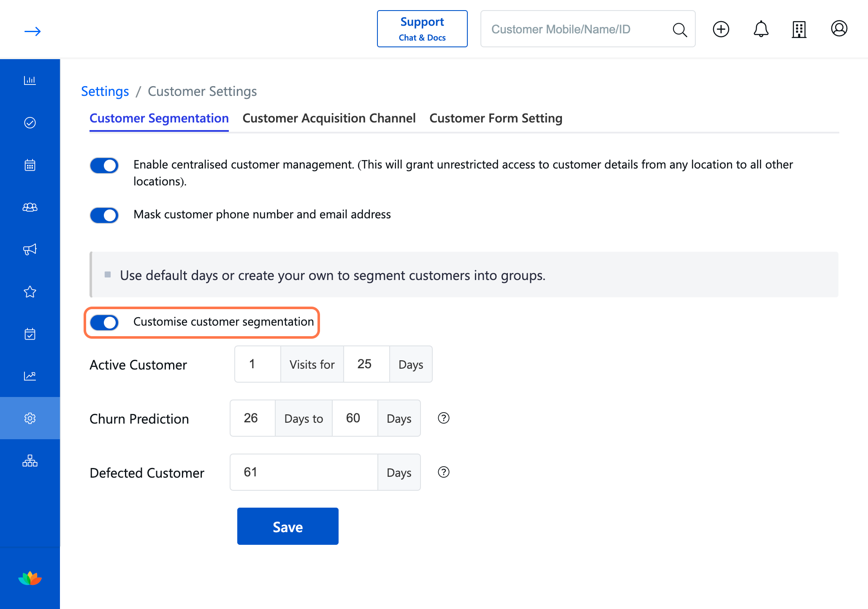
Task: Click the plus circle add icon
Action: coord(721,29)
